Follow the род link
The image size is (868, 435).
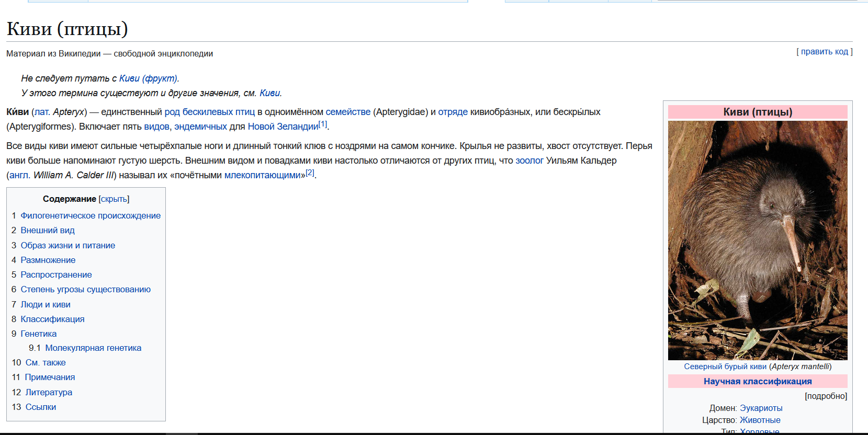172,112
